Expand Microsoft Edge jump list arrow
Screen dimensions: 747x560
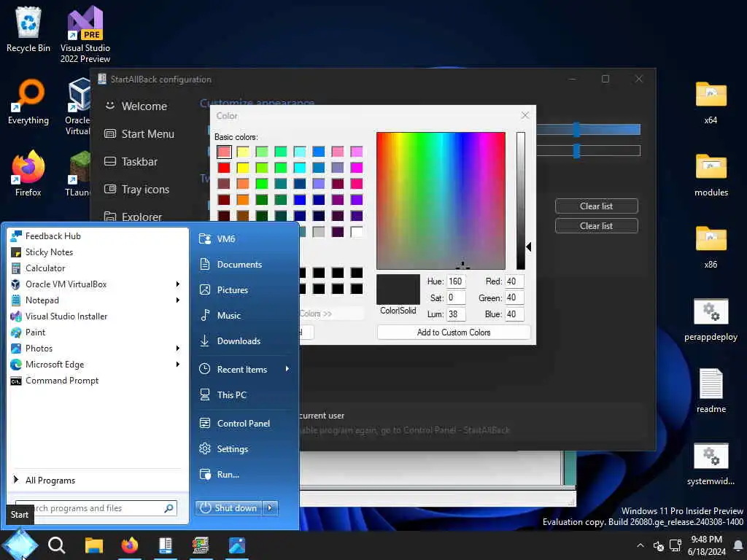click(178, 365)
